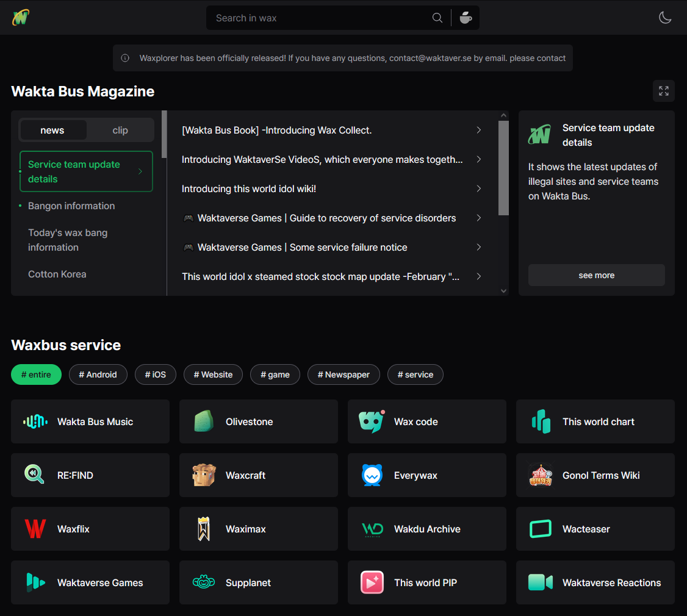Select the # game filter chip
This screenshot has height=616, width=687.
pyautogui.click(x=275, y=374)
